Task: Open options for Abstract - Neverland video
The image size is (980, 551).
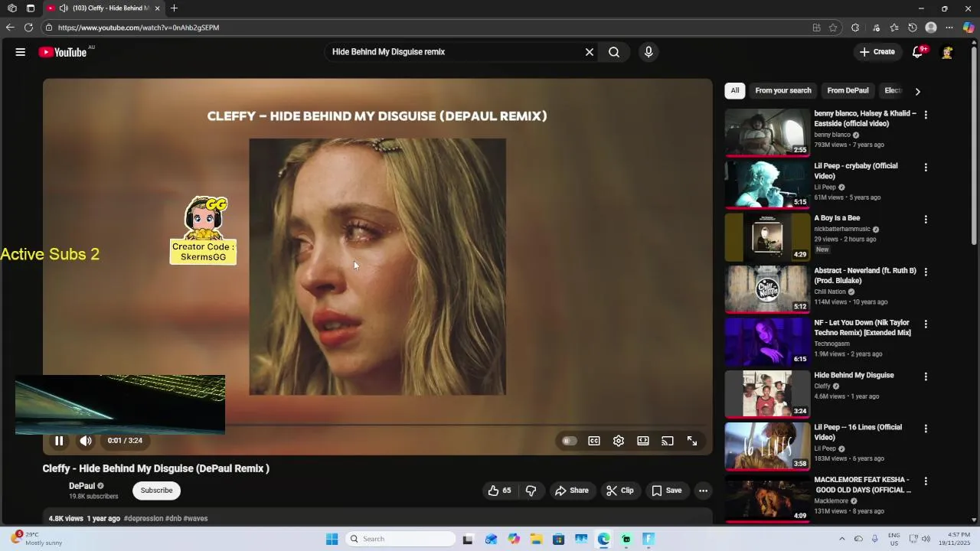Action: pos(926,272)
